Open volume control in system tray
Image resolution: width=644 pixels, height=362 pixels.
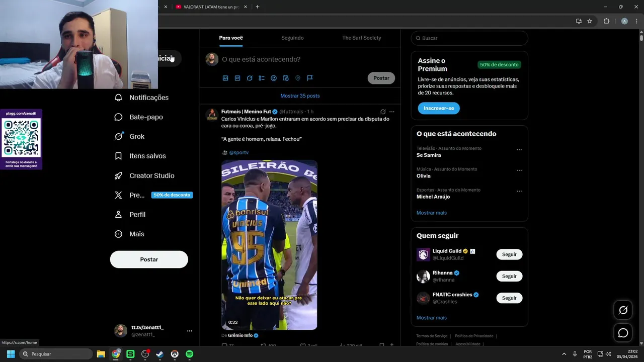pos(608,354)
